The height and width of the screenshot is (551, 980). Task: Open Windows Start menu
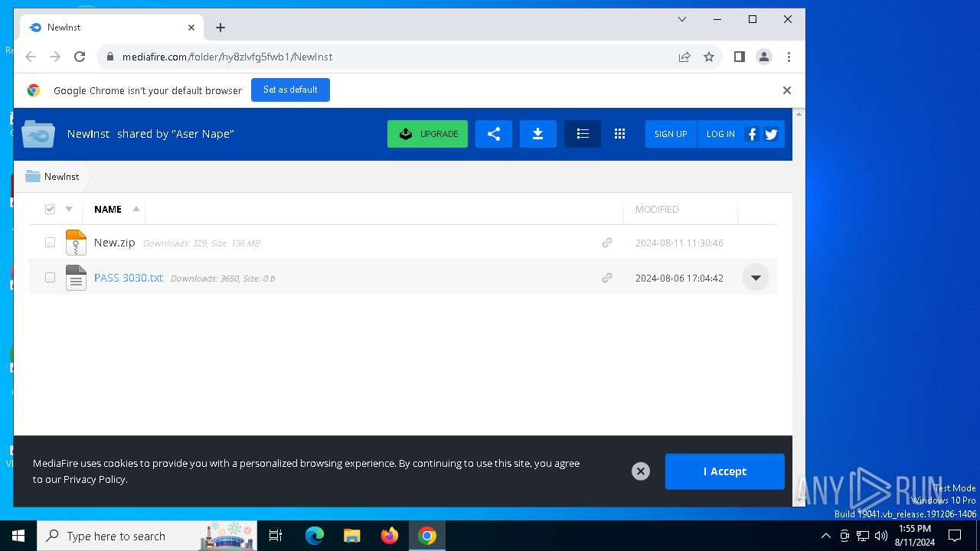point(18,536)
